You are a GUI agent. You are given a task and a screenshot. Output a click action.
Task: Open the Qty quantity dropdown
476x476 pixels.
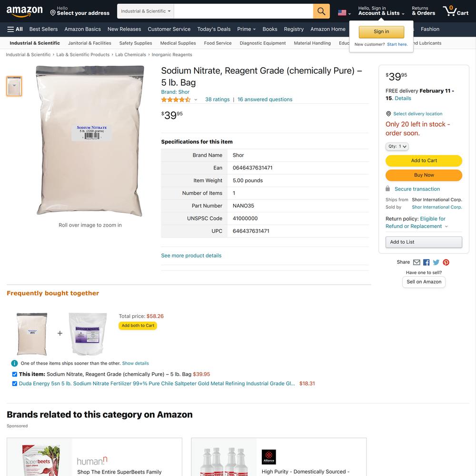point(397,146)
